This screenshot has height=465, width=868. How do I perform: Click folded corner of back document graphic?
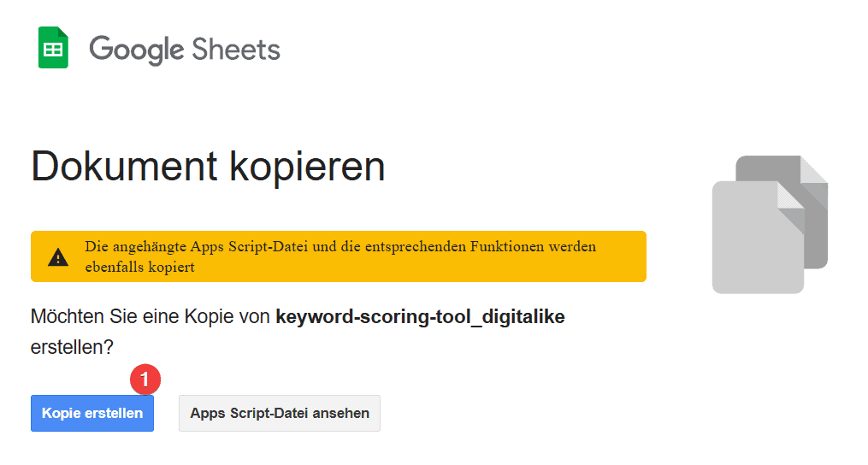[x=815, y=176]
